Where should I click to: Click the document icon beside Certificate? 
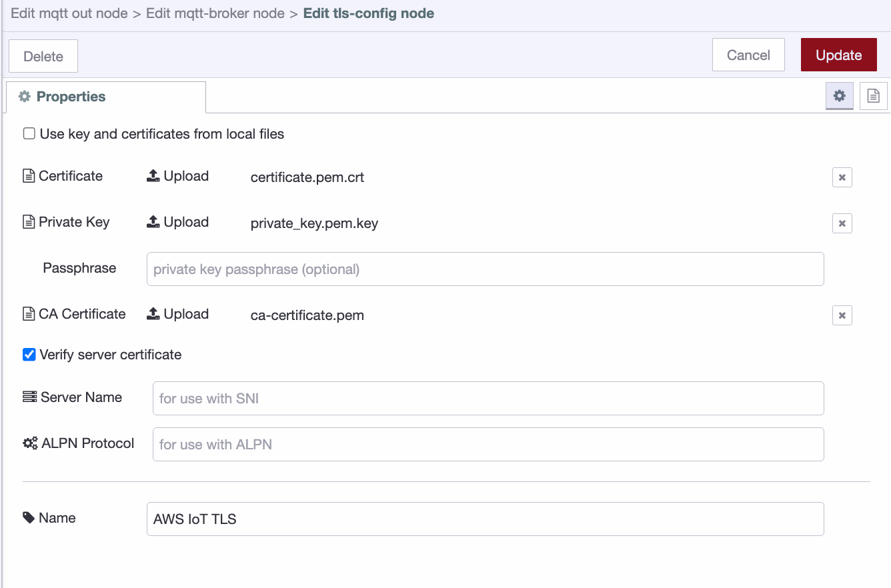tap(27, 175)
